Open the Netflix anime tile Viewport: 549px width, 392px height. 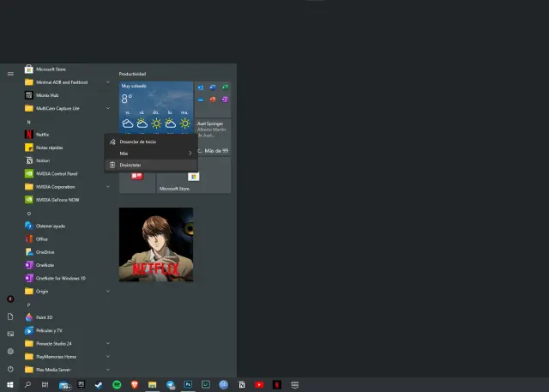(155, 244)
